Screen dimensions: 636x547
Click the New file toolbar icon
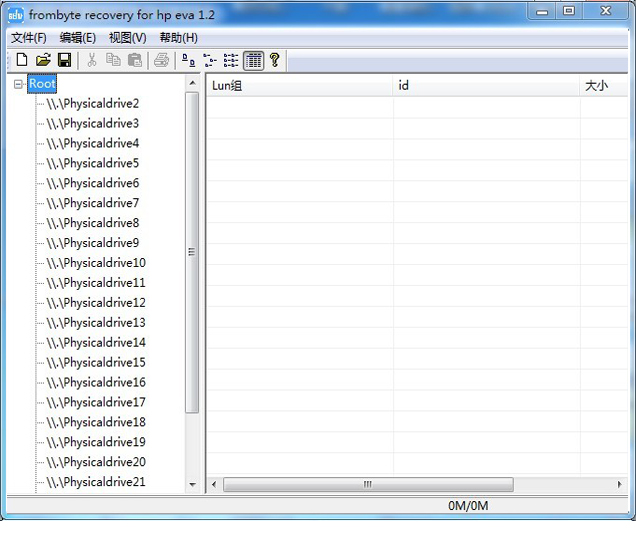pyautogui.click(x=22, y=61)
